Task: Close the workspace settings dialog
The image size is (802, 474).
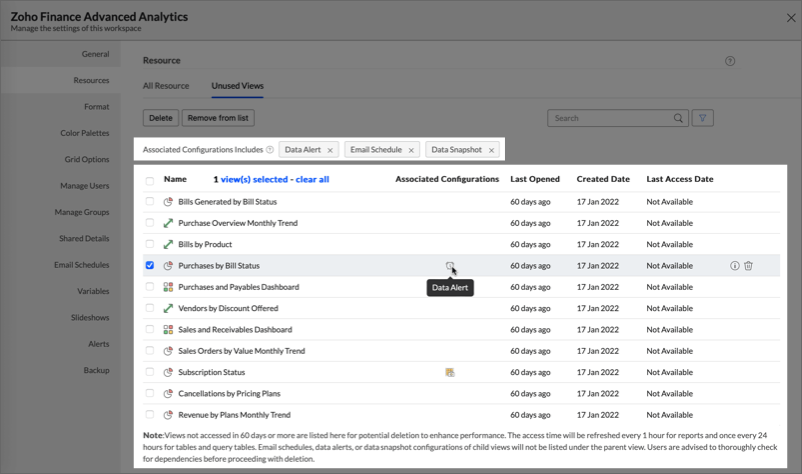Action: click(x=791, y=18)
